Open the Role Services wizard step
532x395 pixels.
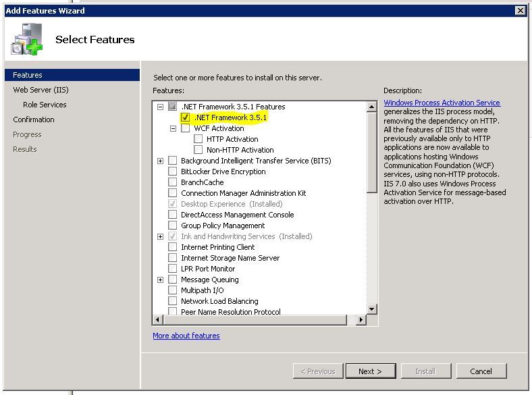(x=45, y=105)
